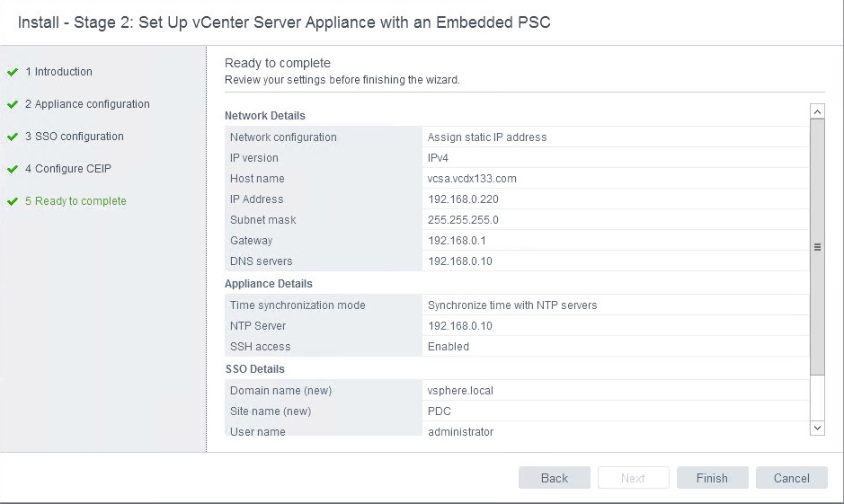Go to step 1 Introduction
The height and width of the screenshot is (504, 844).
click(58, 72)
